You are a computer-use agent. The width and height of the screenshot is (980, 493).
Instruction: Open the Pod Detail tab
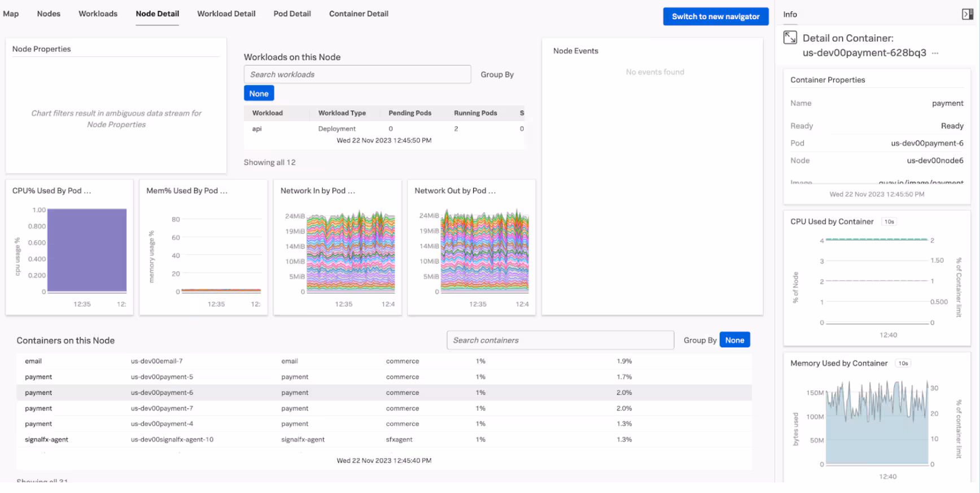292,14
